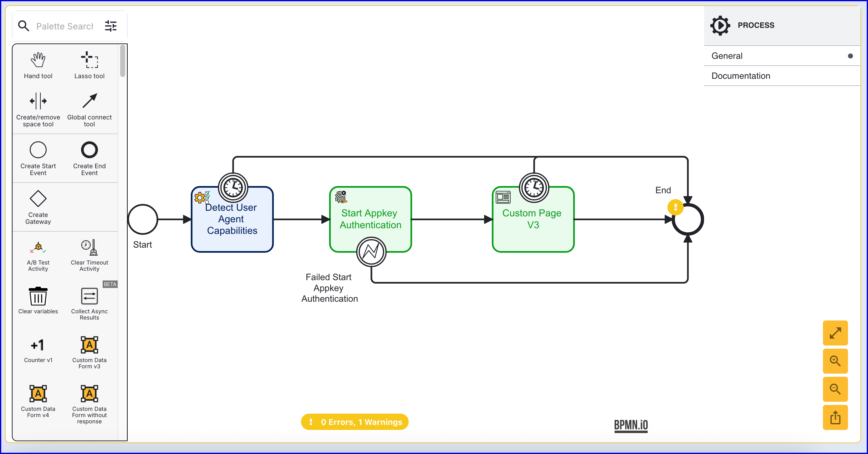Activate the Global connect tool

[x=89, y=101]
